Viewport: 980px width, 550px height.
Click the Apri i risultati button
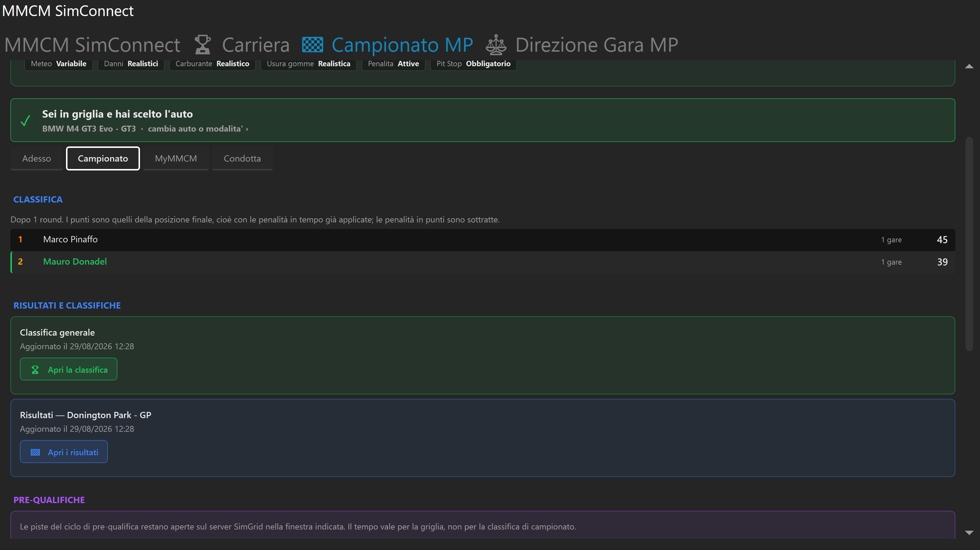pyautogui.click(x=64, y=452)
